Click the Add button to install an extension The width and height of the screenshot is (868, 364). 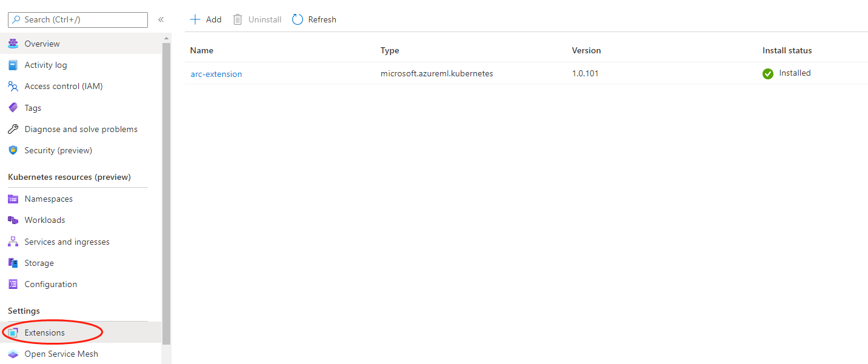point(205,19)
